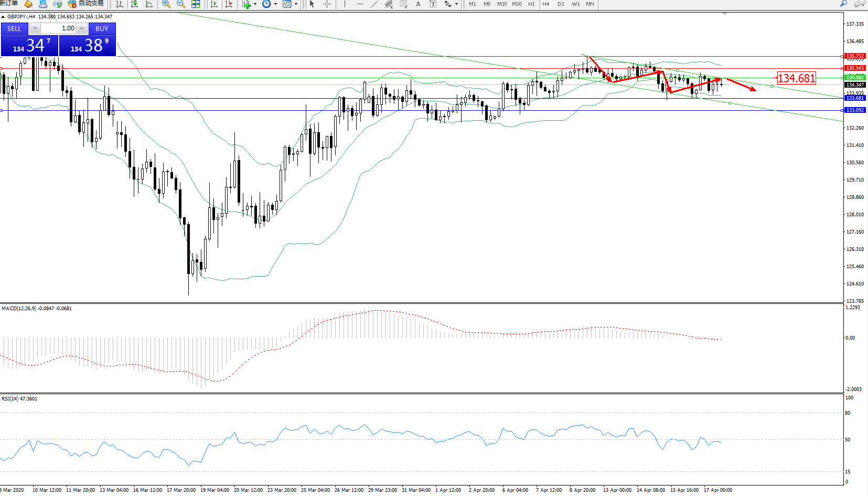The width and height of the screenshot is (868, 496).
Task: Select the candlestick chart type icon
Action: pyautogui.click(x=135, y=4)
